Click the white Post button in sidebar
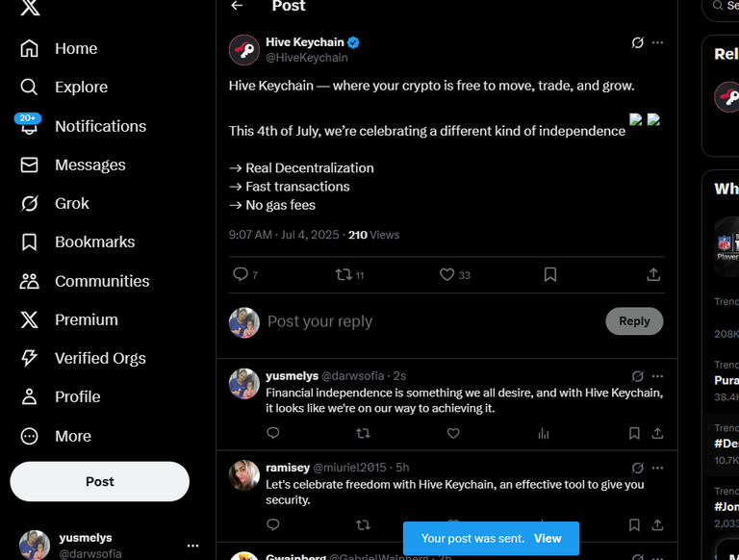 tap(99, 481)
